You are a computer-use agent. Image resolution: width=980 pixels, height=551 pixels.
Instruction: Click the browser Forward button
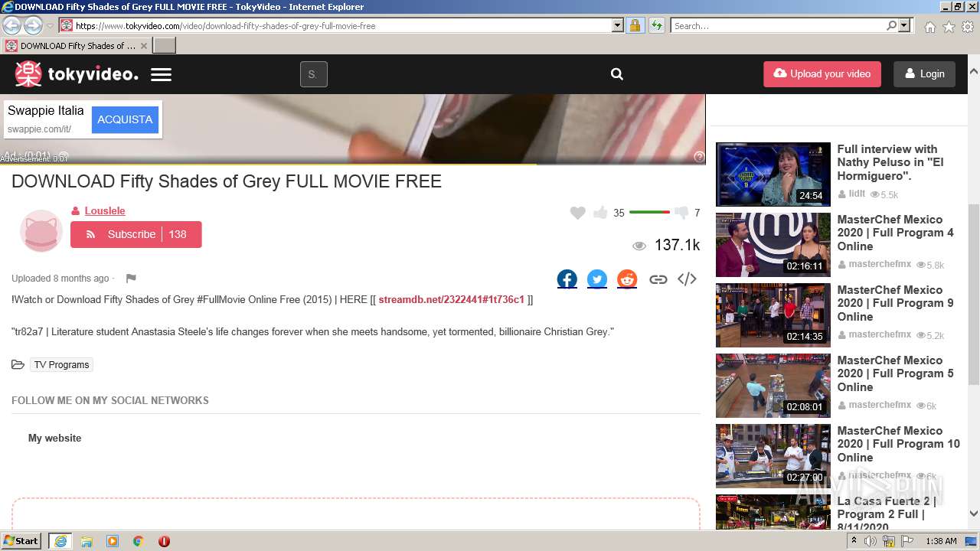click(x=33, y=25)
